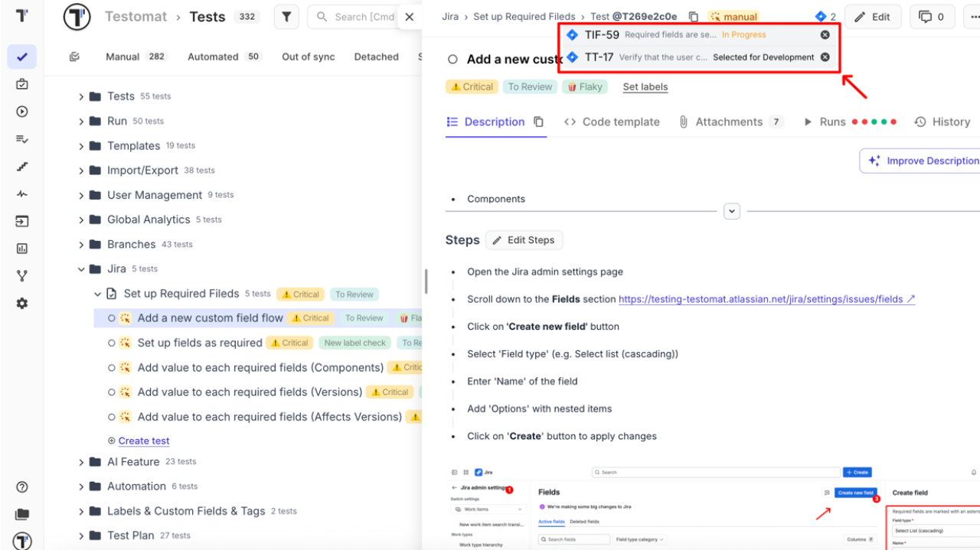Open the help question mark icon at bottom sidebar

tap(21, 487)
